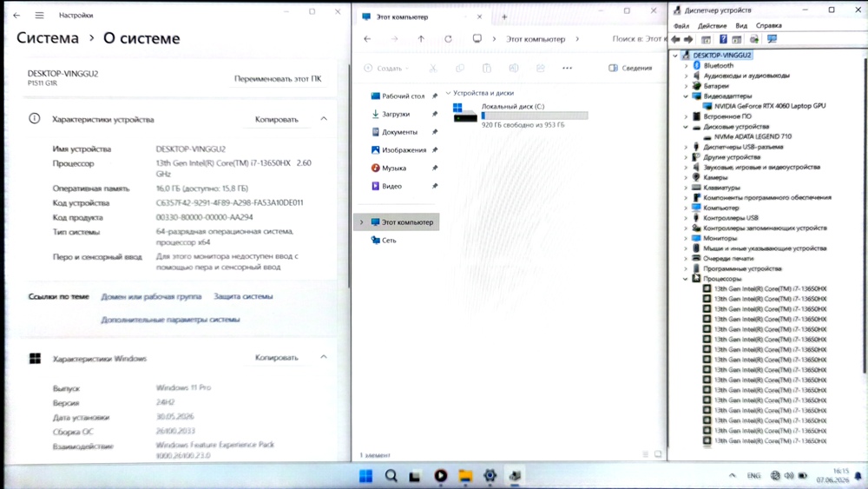Click Settings gear icon on taskbar
This screenshot has width=868, height=489.
click(490, 476)
